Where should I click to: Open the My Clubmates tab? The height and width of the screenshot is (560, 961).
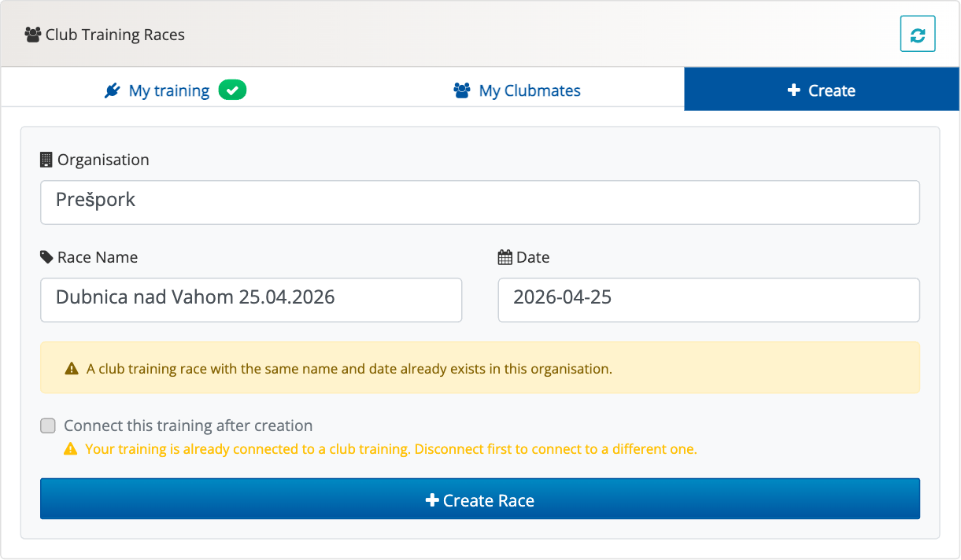529,90
